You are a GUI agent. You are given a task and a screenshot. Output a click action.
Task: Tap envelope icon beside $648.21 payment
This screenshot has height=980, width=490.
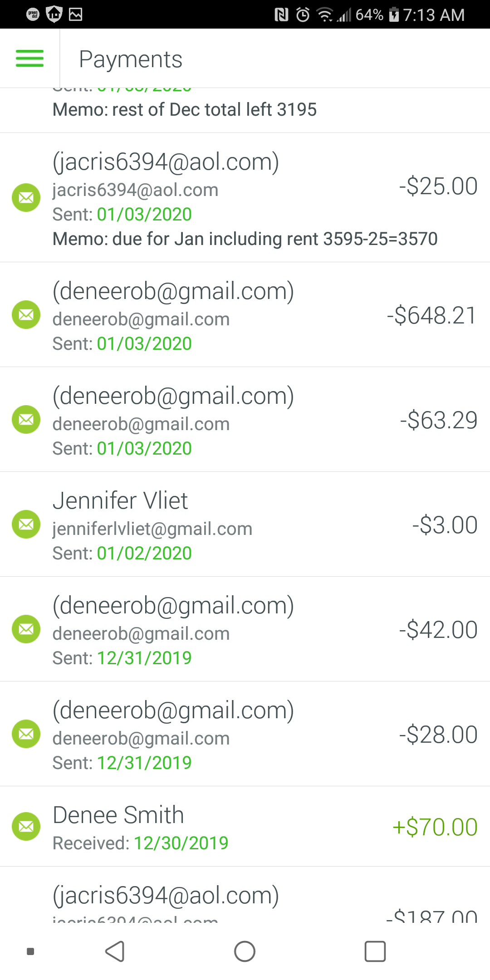[26, 315]
